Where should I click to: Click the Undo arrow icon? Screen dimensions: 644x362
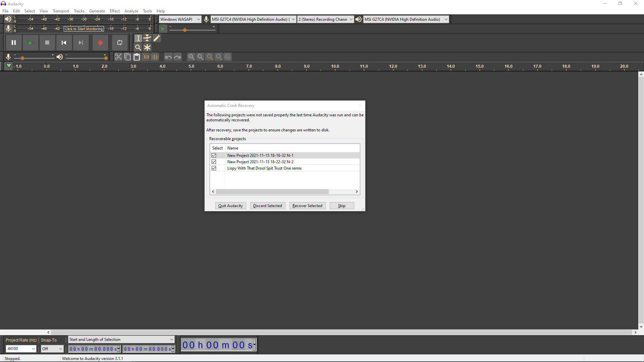(168, 57)
